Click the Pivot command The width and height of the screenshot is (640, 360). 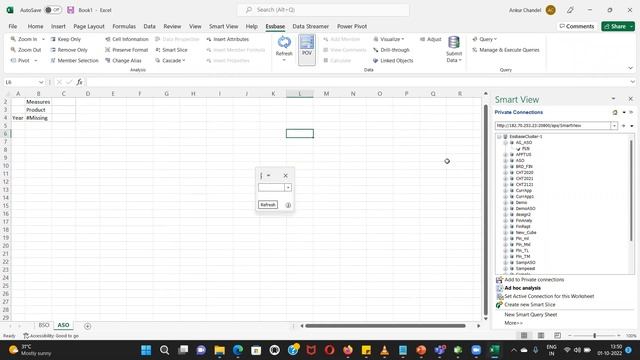(20, 60)
